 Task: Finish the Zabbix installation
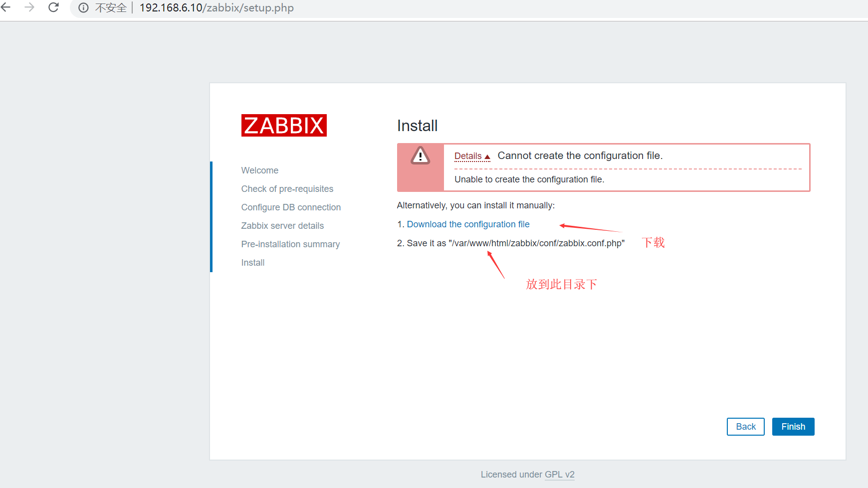click(x=793, y=427)
